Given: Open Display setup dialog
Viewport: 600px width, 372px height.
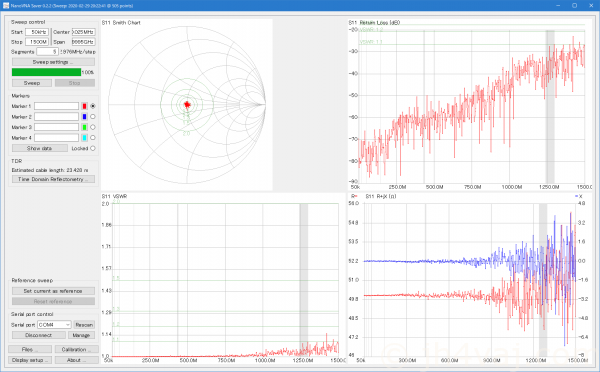Looking at the screenshot, I should coord(30,360).
